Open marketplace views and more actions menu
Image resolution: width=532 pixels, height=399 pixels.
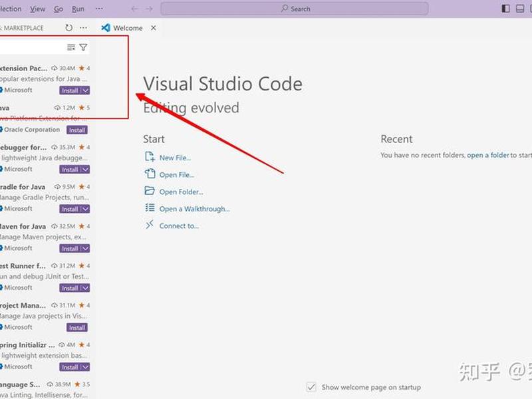[x=83, y=28]
